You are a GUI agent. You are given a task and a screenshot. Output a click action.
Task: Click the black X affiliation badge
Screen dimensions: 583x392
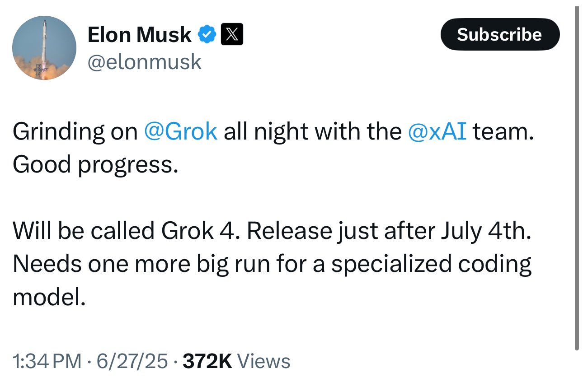232,35
